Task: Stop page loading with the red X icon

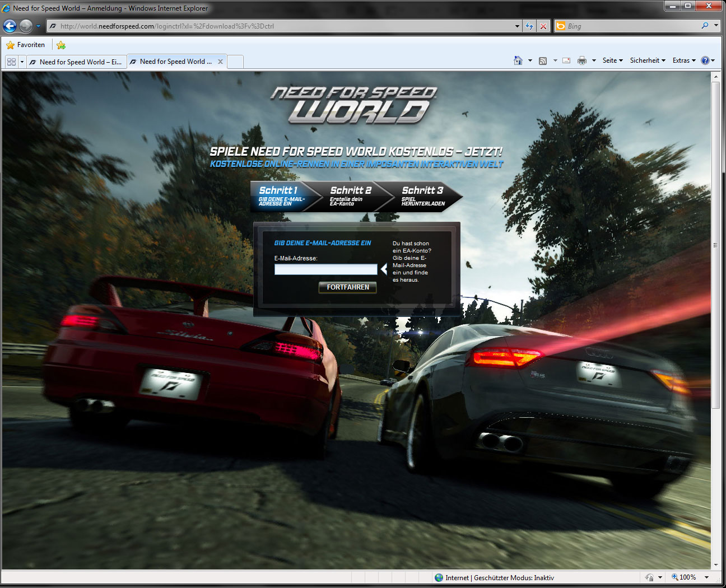Action: point(543,26)
